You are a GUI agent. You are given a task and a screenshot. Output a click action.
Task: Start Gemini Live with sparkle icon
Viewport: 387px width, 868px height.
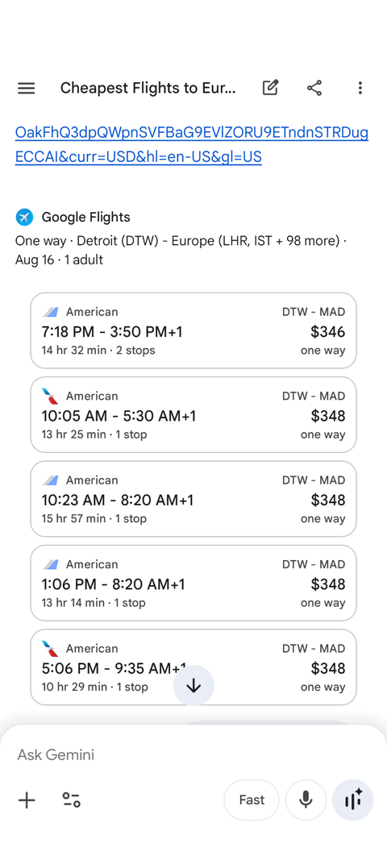pyautogui.click(x=352, y=800)
